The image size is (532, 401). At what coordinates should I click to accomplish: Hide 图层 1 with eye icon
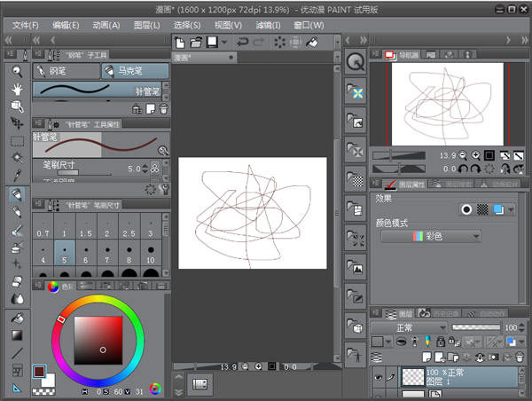click(379, 375)
